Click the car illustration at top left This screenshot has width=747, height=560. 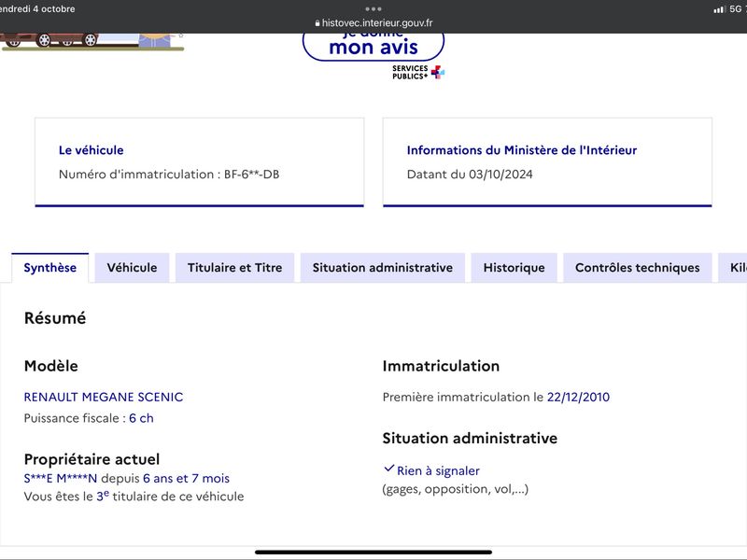click(x=49, y=41)
